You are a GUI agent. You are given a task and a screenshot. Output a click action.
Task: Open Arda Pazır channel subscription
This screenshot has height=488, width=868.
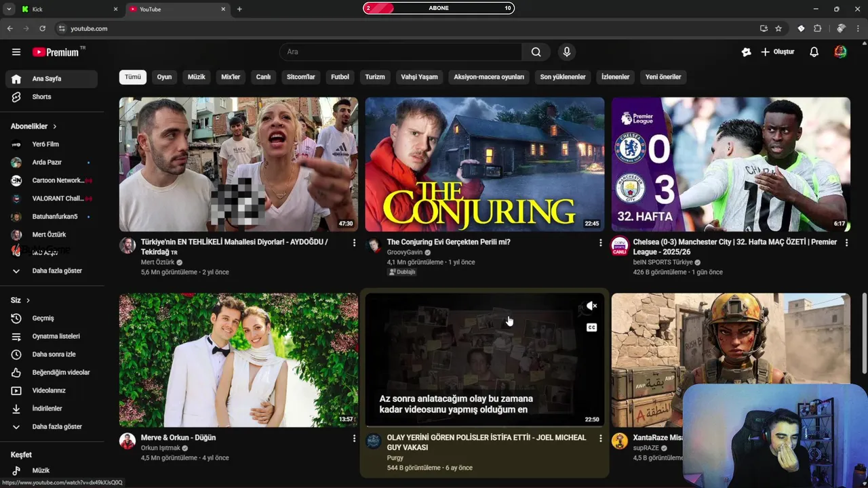(x=52, y=163)
